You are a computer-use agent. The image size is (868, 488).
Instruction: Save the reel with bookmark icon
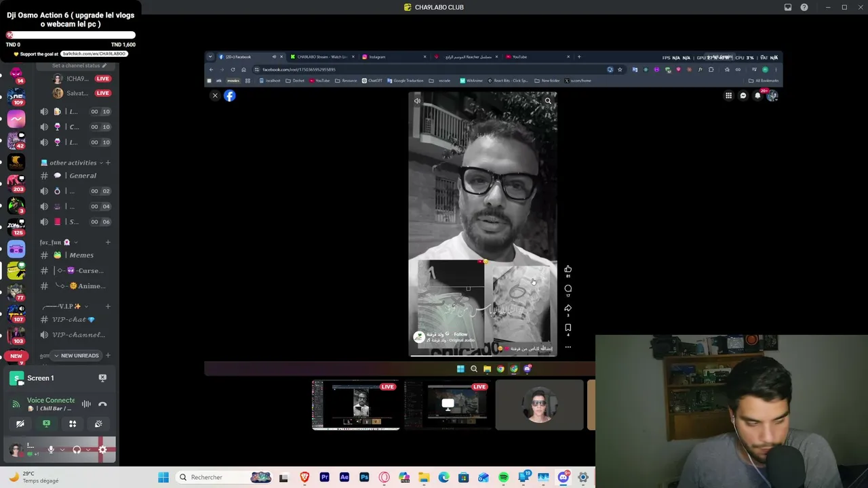[x=568, y=328]
